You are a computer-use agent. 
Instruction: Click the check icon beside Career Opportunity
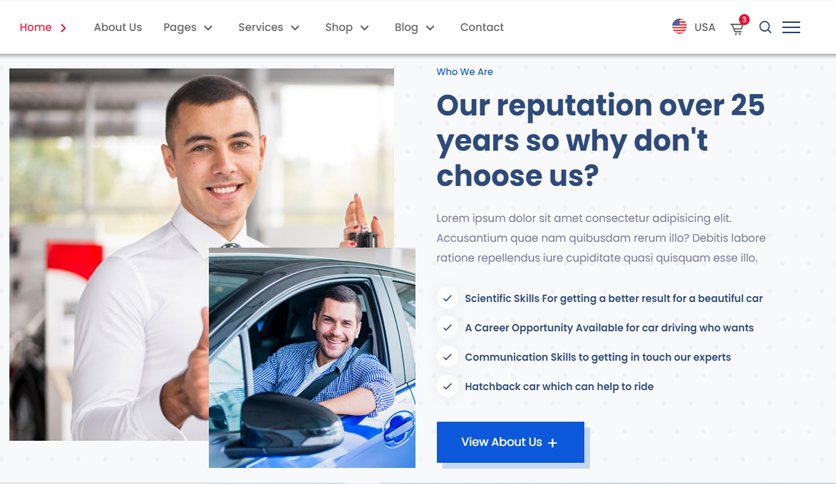447,327
